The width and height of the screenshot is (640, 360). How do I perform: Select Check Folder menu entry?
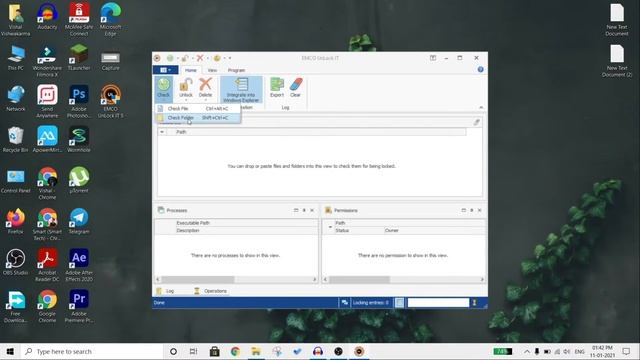coord(198,118)
